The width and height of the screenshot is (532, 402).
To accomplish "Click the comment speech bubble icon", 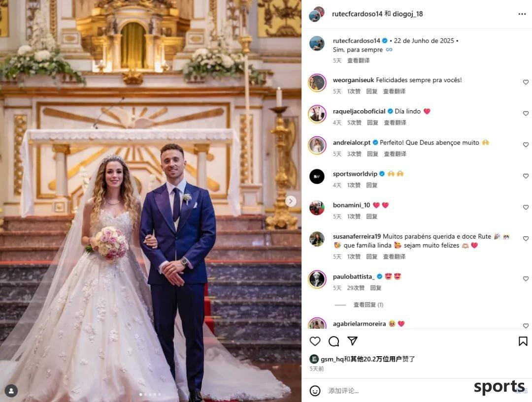I will click(x=334, y=341).
